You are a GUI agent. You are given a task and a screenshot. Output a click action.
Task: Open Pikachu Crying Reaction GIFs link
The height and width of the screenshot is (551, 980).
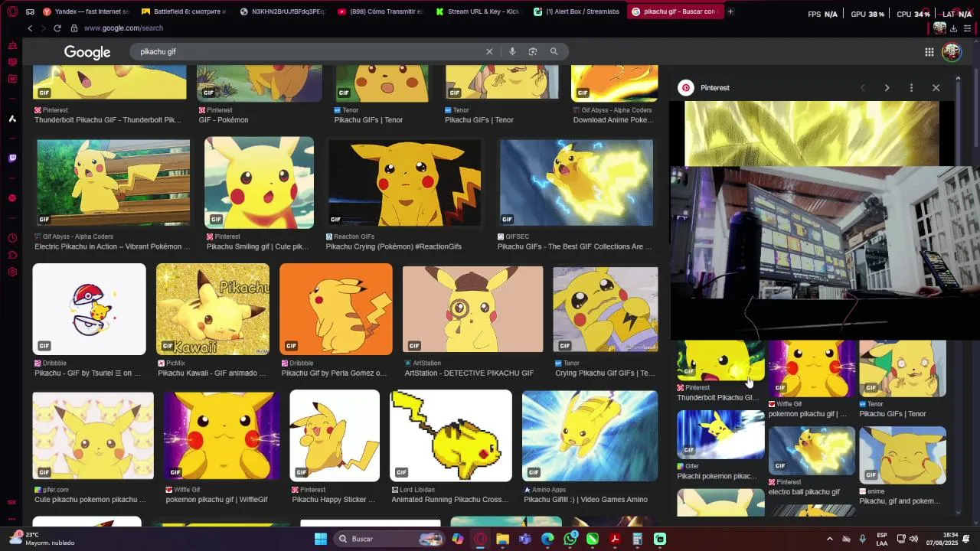coord(394,246)
